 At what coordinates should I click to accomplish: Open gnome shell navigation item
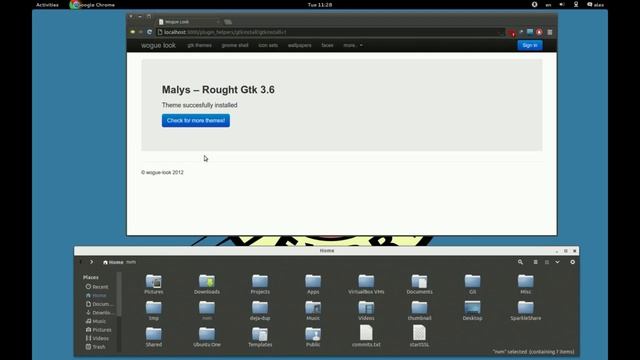235,45
